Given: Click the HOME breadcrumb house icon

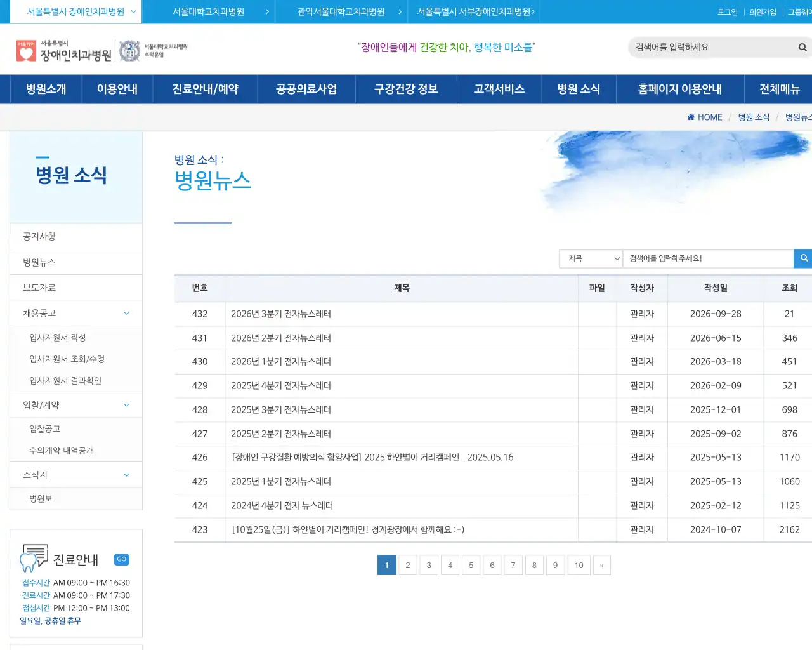Looking at the screenshot, I should pos(691,117).
